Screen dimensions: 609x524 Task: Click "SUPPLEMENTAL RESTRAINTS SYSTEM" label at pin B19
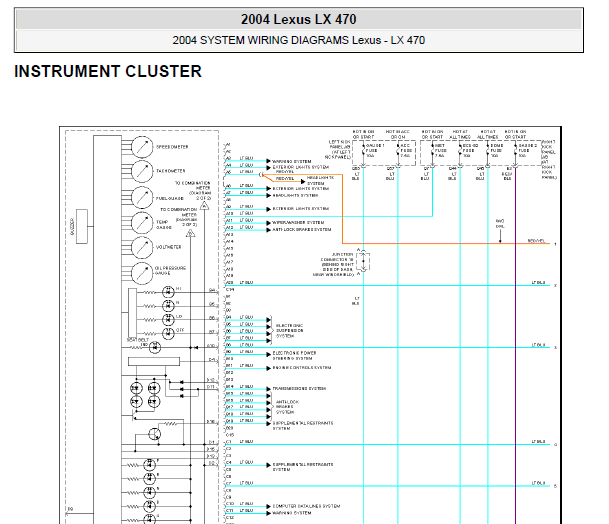[303, 426]
